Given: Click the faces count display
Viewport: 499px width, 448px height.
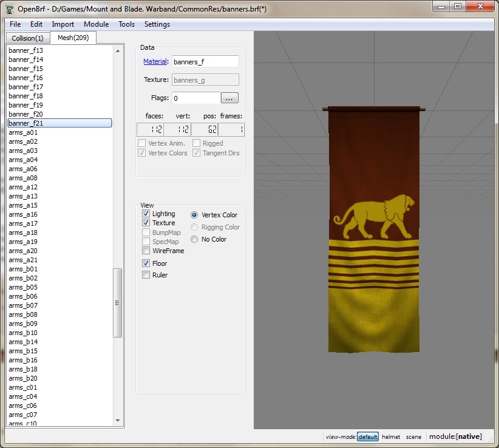Looking at the screenshot, I should coord(150,129).
